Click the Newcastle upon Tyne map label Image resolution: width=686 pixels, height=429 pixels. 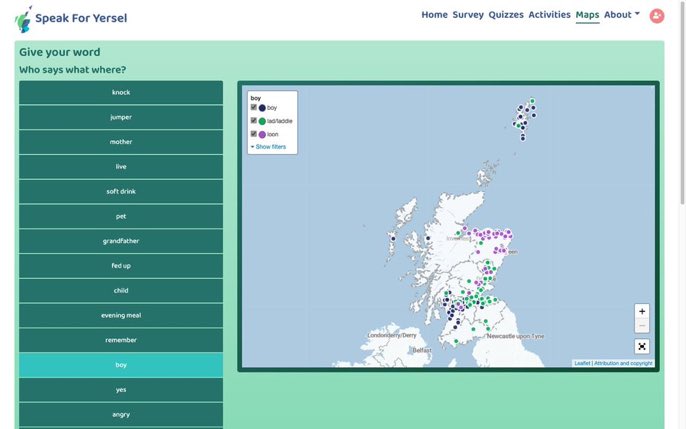(515, 336)
